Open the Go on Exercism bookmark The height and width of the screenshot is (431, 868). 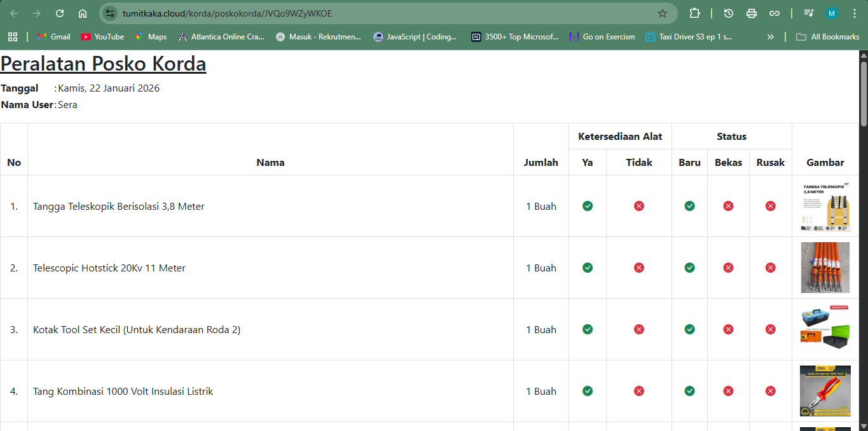[x=602, y=37]
